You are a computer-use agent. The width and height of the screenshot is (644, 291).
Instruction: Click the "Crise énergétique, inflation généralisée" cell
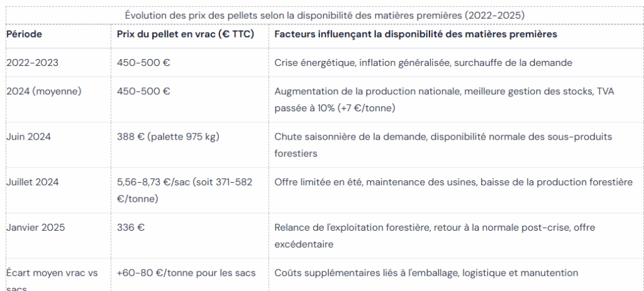(x=423, y=63)
